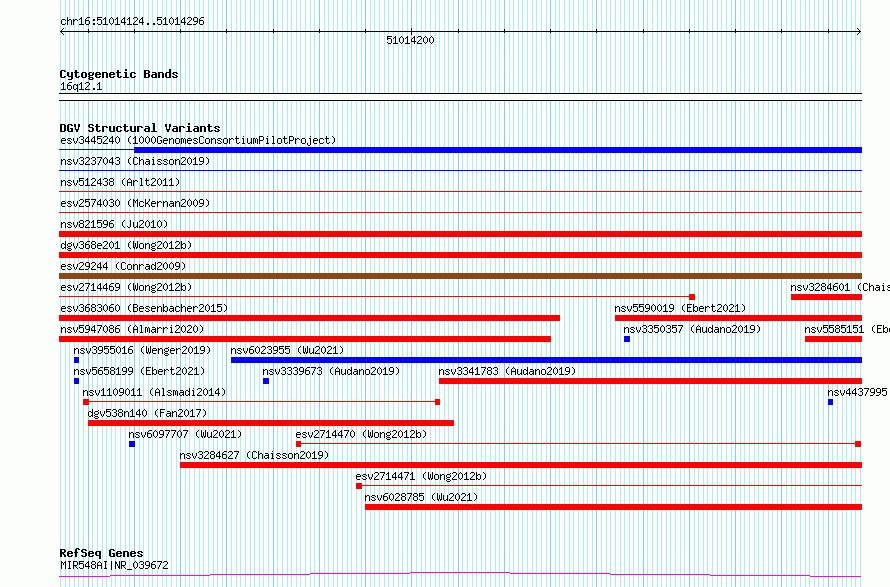890x587 pixels.
Task: Click the DGV Structural Variants track heading
Action: coord(140,128)
